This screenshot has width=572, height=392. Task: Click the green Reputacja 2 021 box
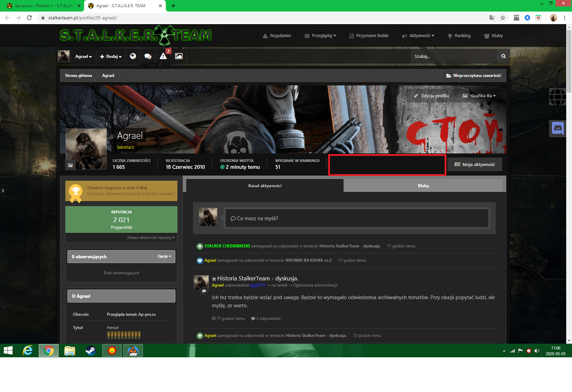point(121,219)
